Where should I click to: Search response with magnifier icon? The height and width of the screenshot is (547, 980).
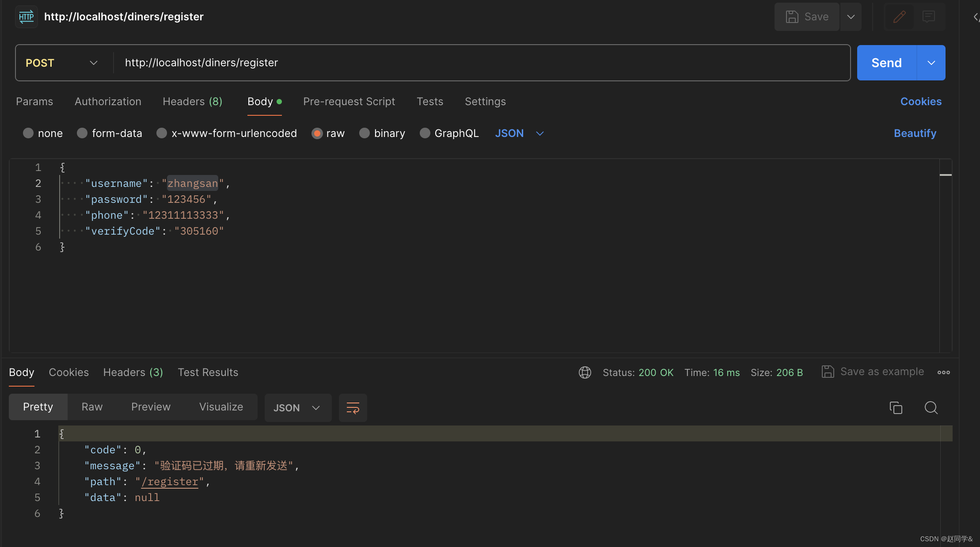931,407
